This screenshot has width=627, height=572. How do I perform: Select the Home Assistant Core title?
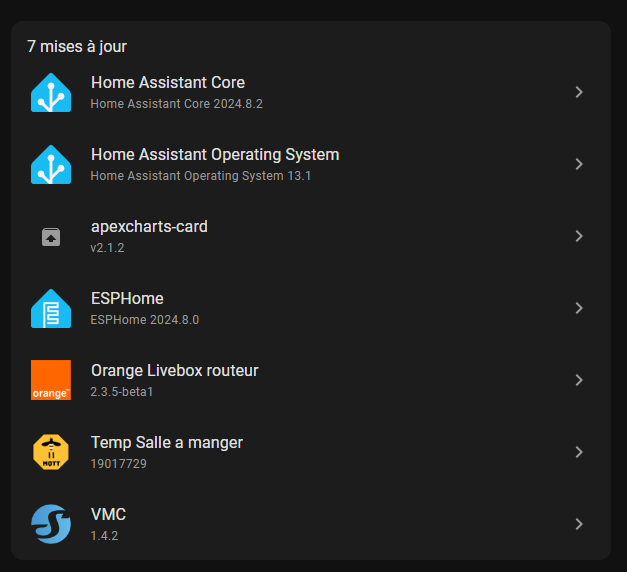tap(168, 83)
